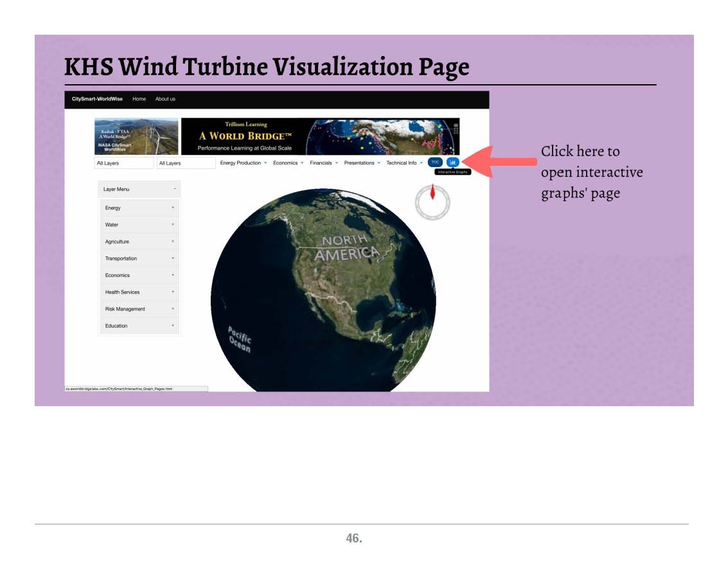Open the Energy Production dropdown menu
This screenshot has height=563, width=728.
pyautogui.click(x=243, y=163)
